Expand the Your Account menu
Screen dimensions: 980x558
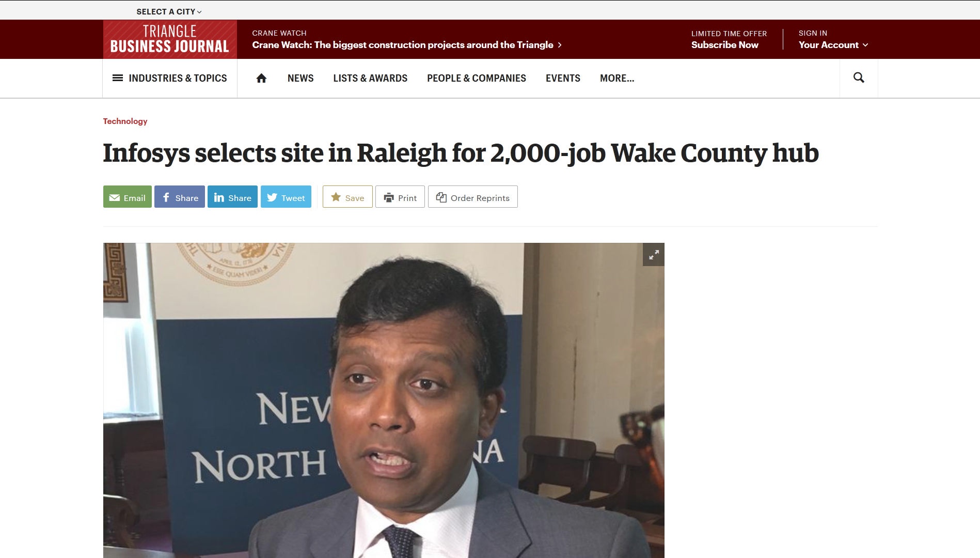(833, 45)
